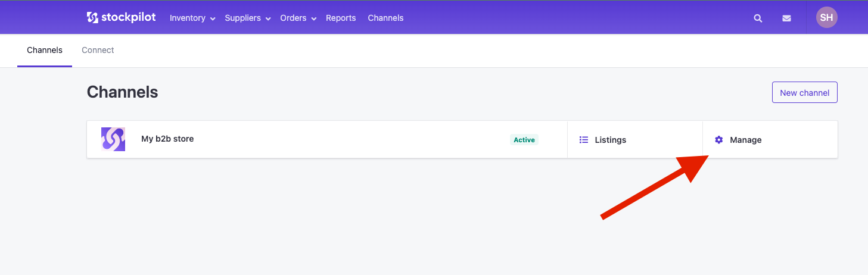Click the My b2b store name
The image size is (868, 275).
click(167, 139)
